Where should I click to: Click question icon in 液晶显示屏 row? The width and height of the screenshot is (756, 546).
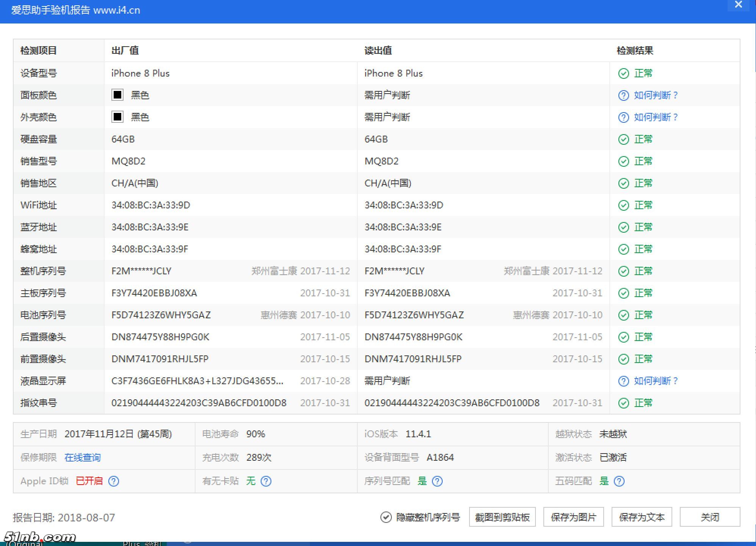(x=623, y=381)
